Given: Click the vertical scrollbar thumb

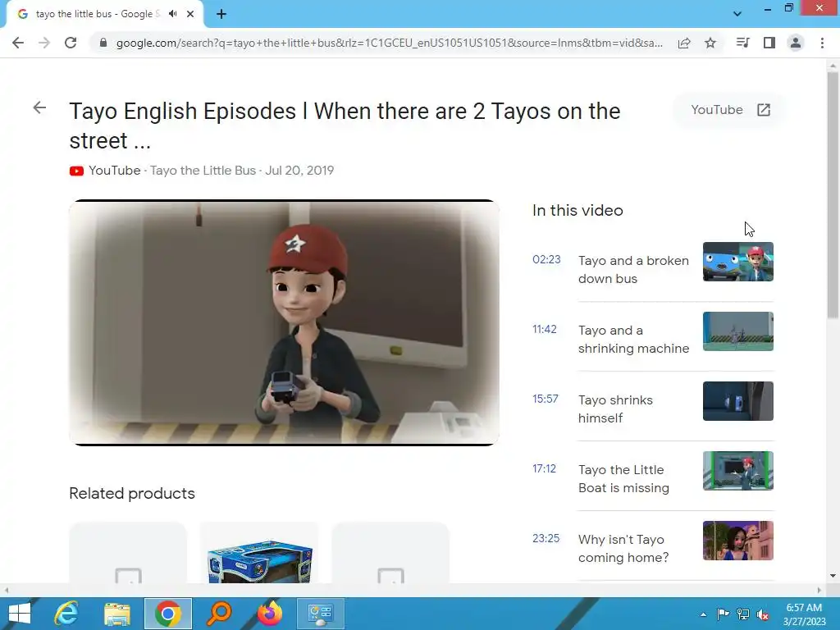Looking at the screenshot, I should coord(833,195).
